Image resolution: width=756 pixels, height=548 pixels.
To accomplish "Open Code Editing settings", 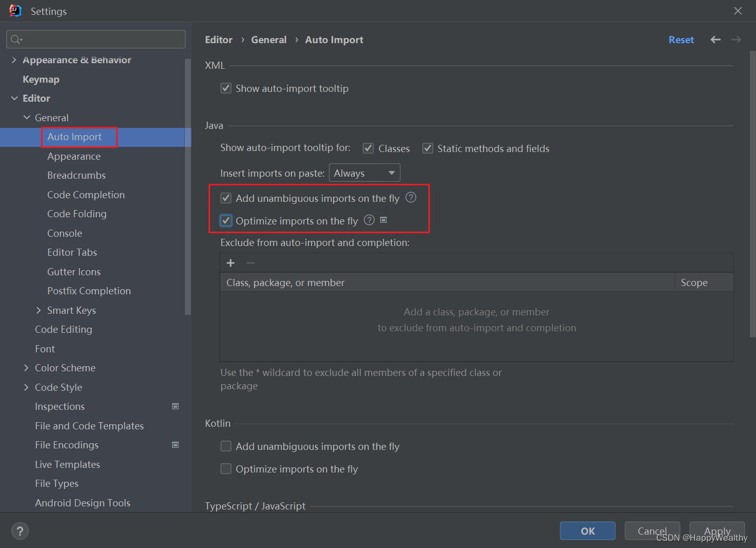I will pos(64,329).
